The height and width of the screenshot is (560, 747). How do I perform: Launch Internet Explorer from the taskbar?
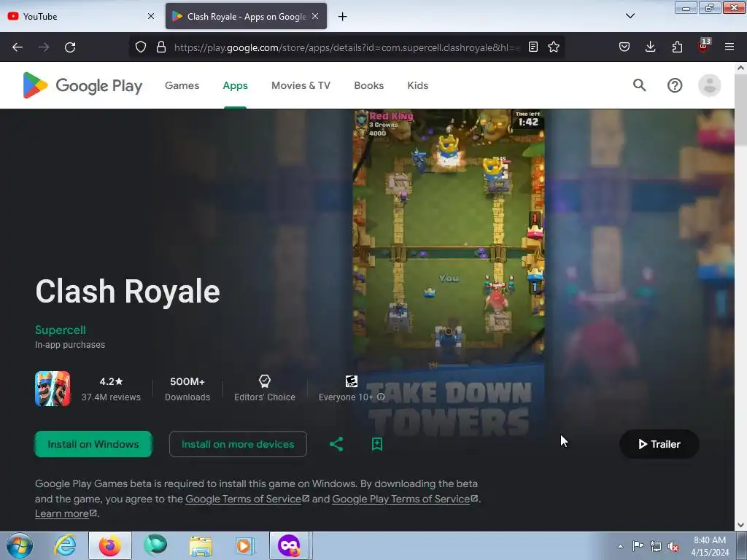(65, 545)
